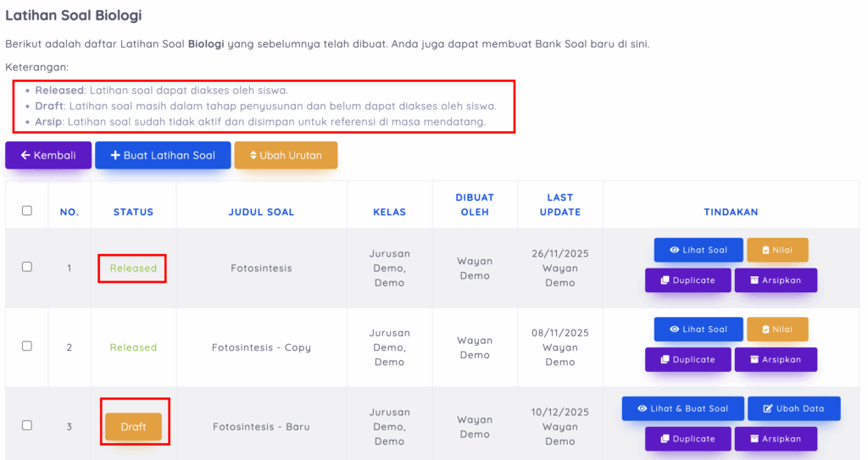Click the Latihan Soal Biologi page heading
Viewport: 868px width, 460px height.
click(x=74, y=15)
